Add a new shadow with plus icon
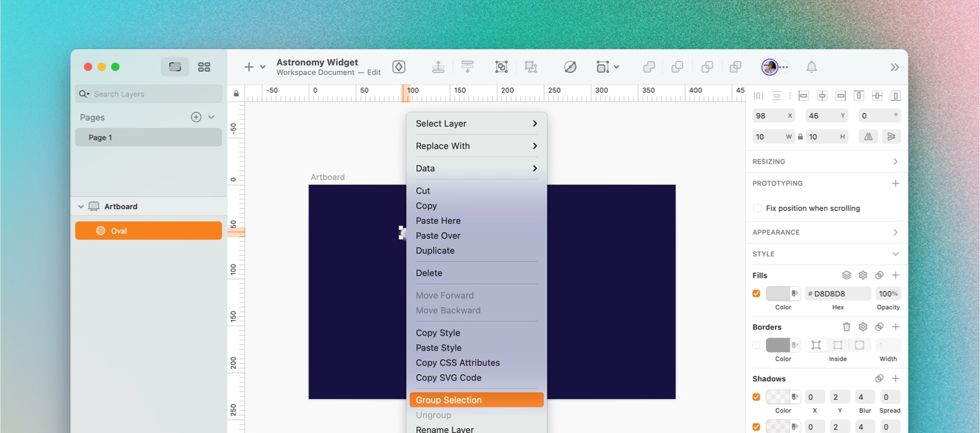This screenshot has width=980, height=433. point(895,379)
